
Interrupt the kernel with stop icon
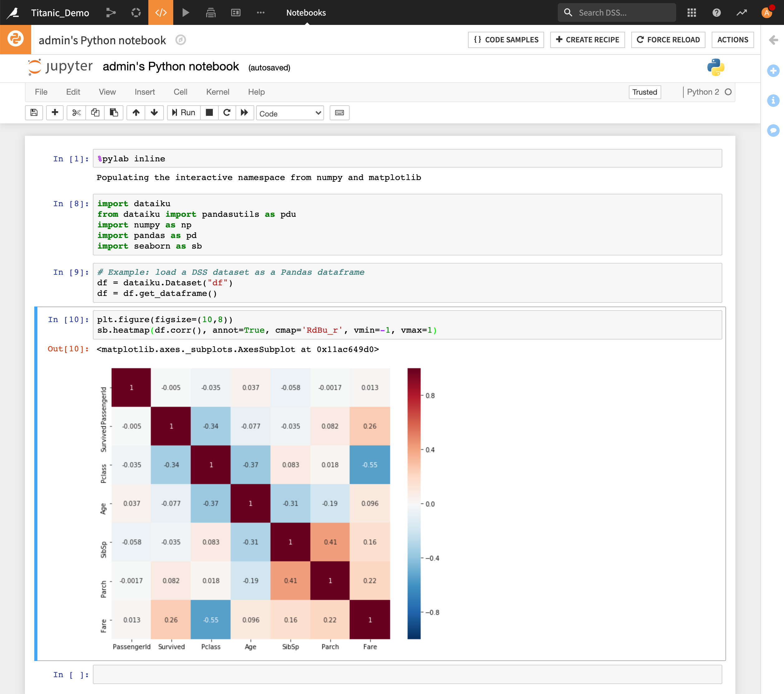pyautogui.click(x=209, y=113)
